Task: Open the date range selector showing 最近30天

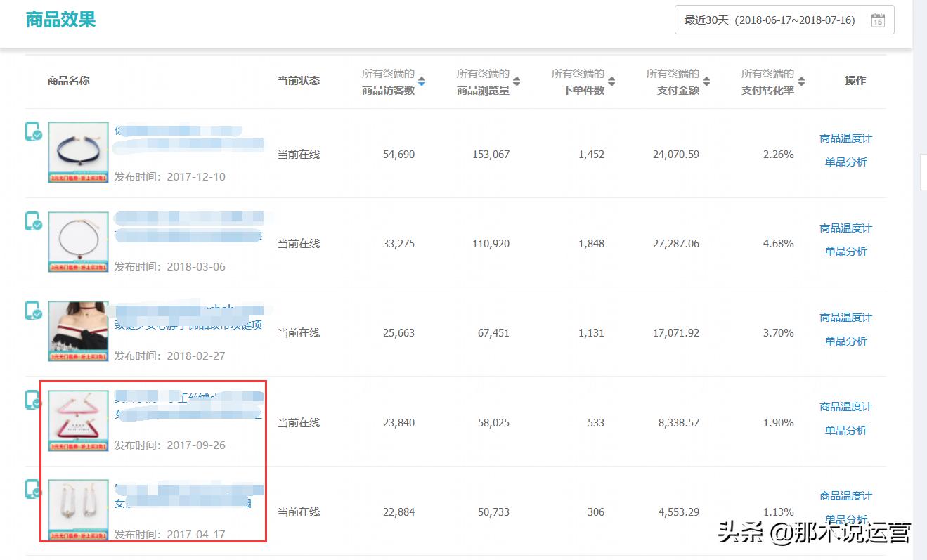Action: pos(766,20)
